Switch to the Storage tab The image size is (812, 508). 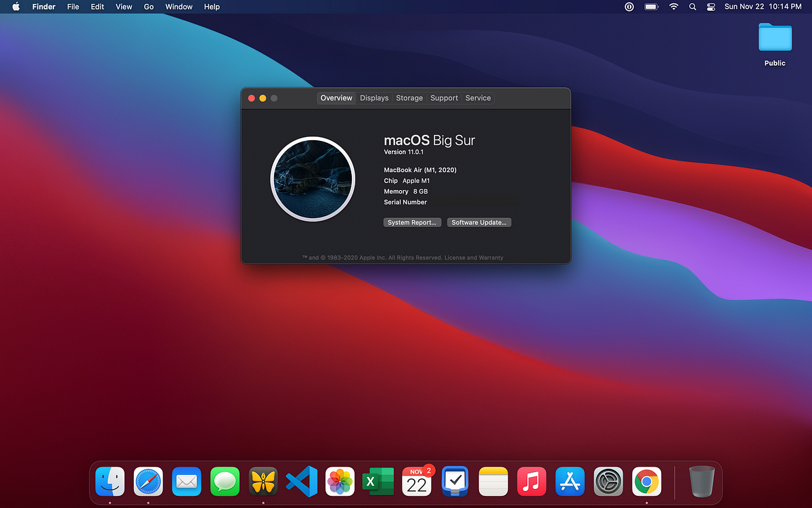409,98
